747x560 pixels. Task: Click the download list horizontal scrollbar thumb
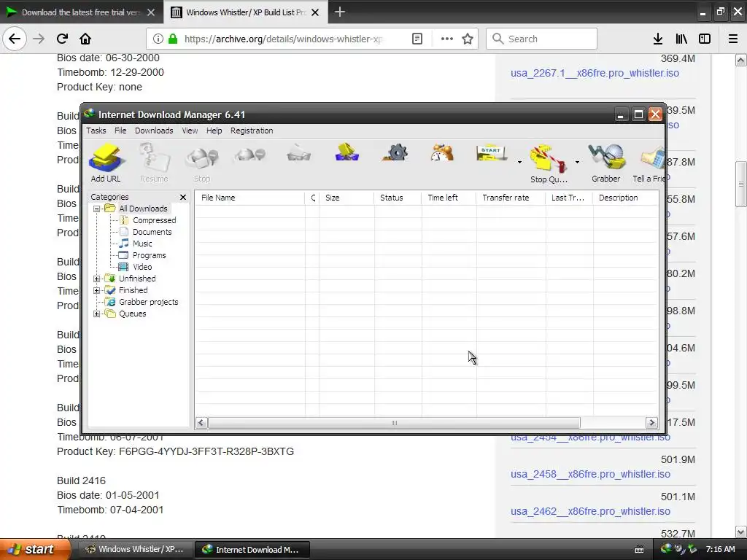click(394, 423)
